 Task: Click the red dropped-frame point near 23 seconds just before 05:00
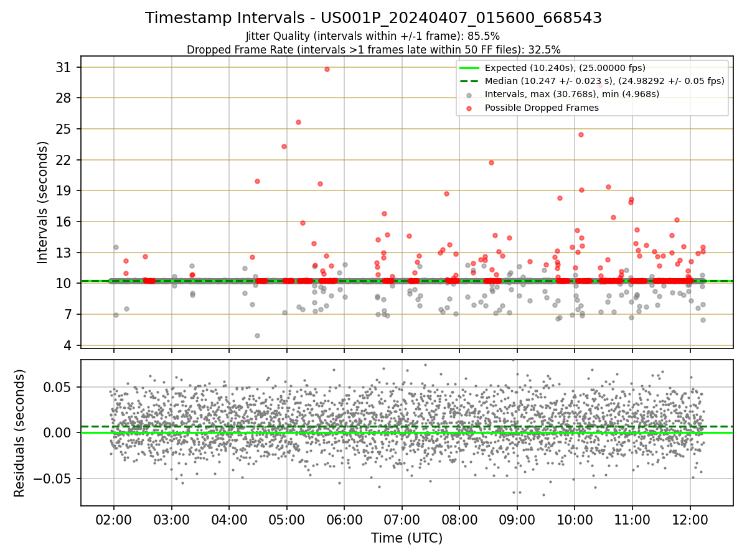click(284, 146)
